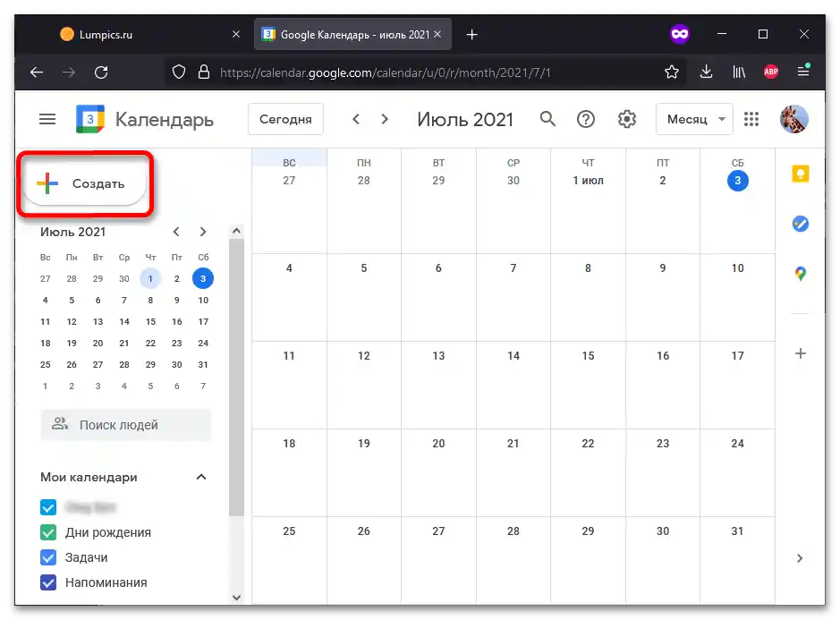This screenshot has height=620, width=840.
Task: Reload the page with refresh icon
Action: pos(101,72)
